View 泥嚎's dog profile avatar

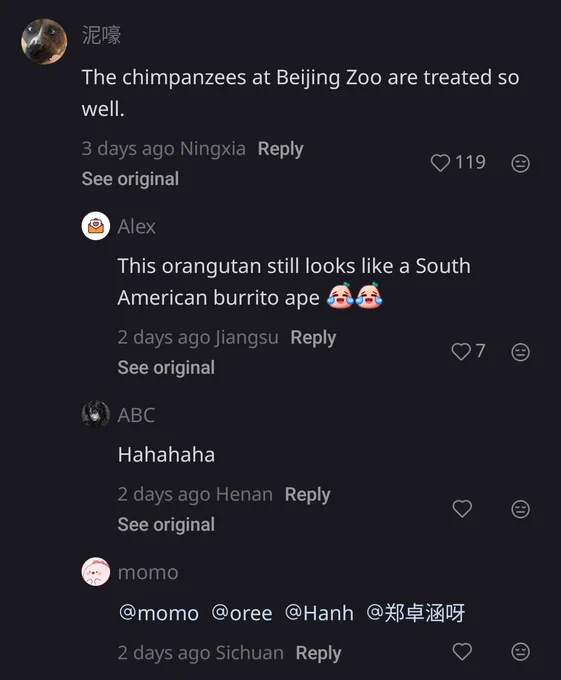coord(44,41)
